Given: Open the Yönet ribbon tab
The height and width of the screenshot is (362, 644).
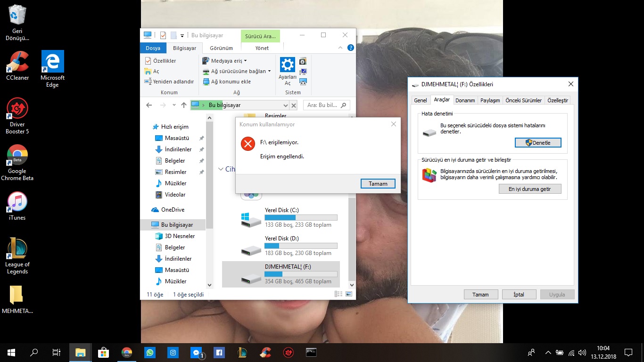Looking at the screenshot, I should pos(262,48).
